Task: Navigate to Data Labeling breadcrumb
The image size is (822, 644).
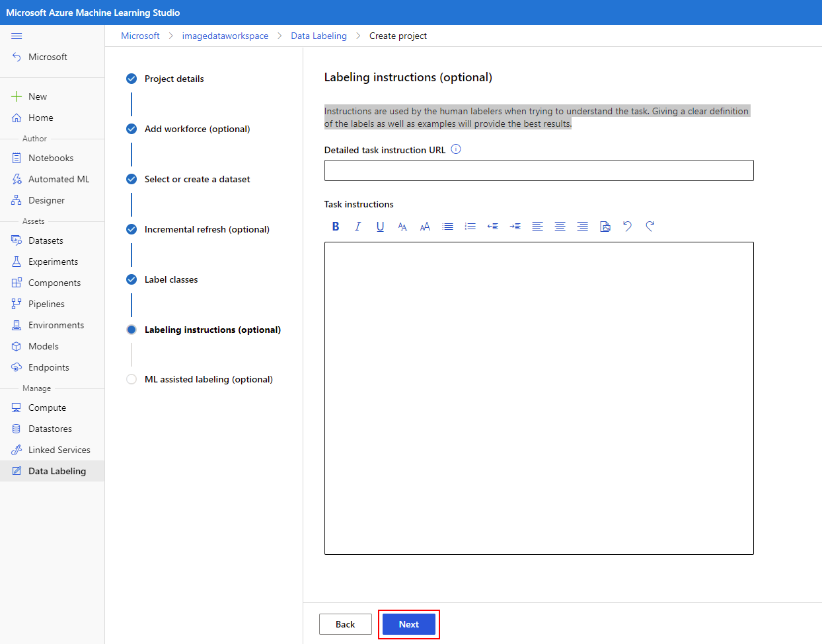Action: 318,36
